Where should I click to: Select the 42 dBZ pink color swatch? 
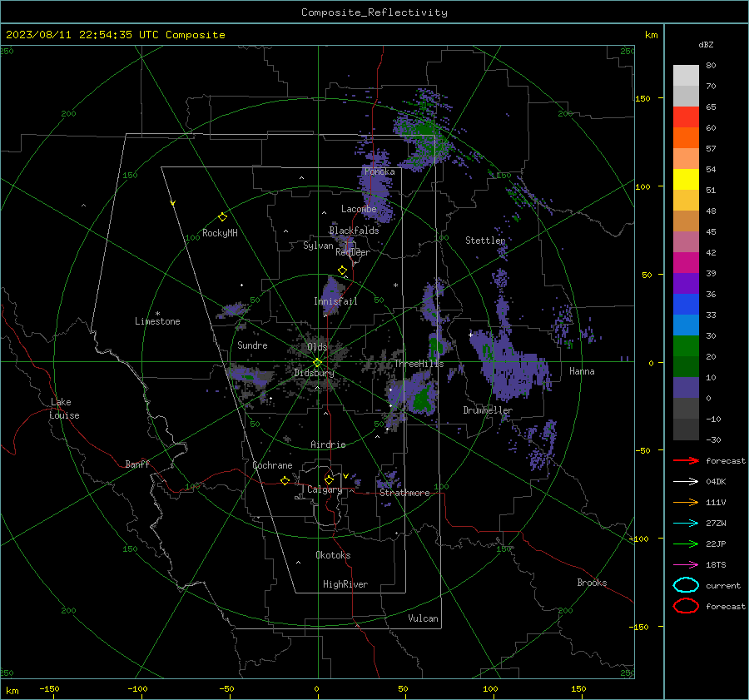coord(686,242)
